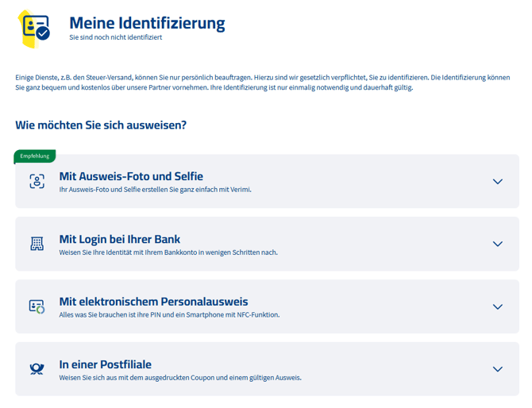532x408 pixels.
Task: Click the face-scan selfie icon
Action: click(x=37, y=181)
